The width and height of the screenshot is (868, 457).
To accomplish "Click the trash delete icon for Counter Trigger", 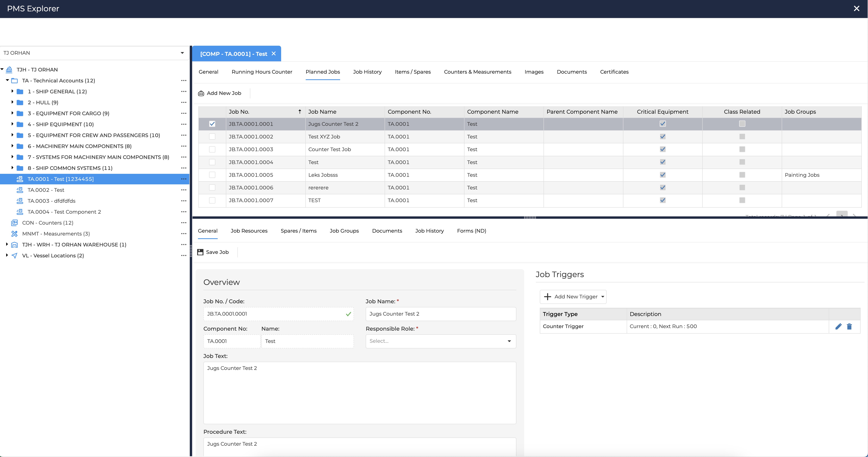I will [x=849, y=326].
